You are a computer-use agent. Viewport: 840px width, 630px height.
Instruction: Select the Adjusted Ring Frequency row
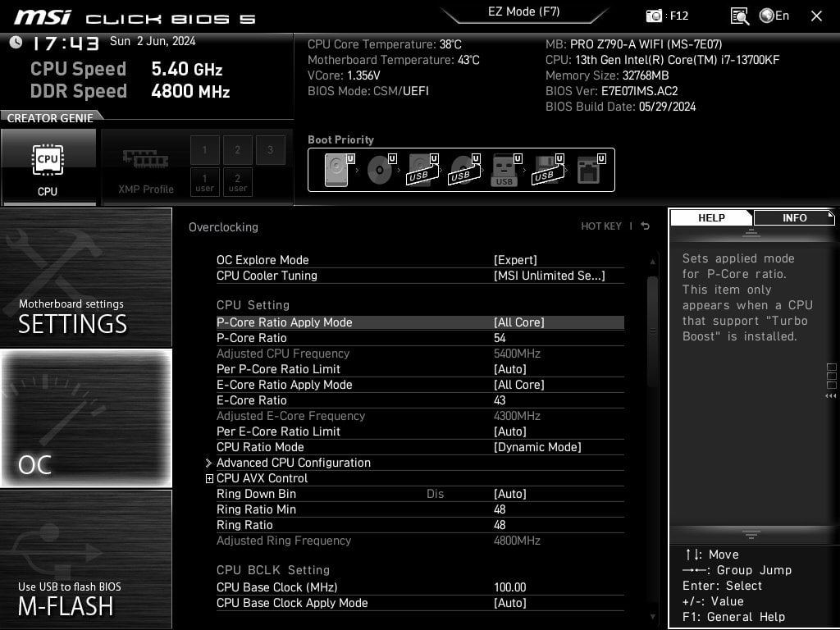(420, 541)
